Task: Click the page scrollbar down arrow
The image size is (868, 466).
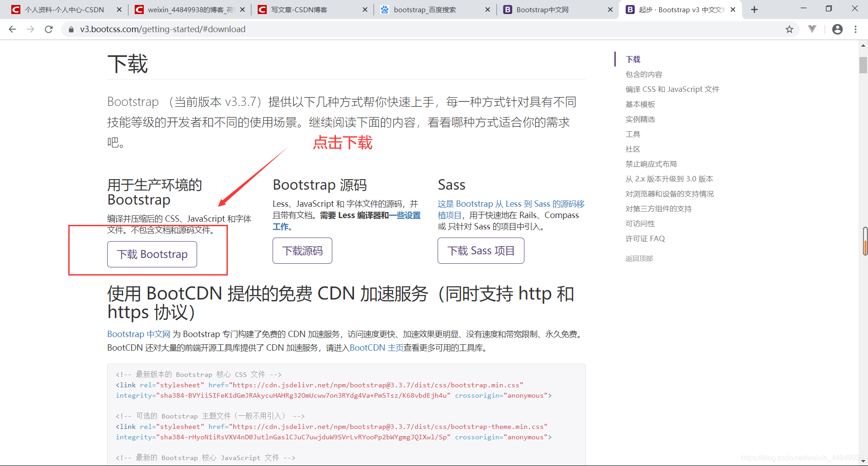Action: [x=863, y=461]
